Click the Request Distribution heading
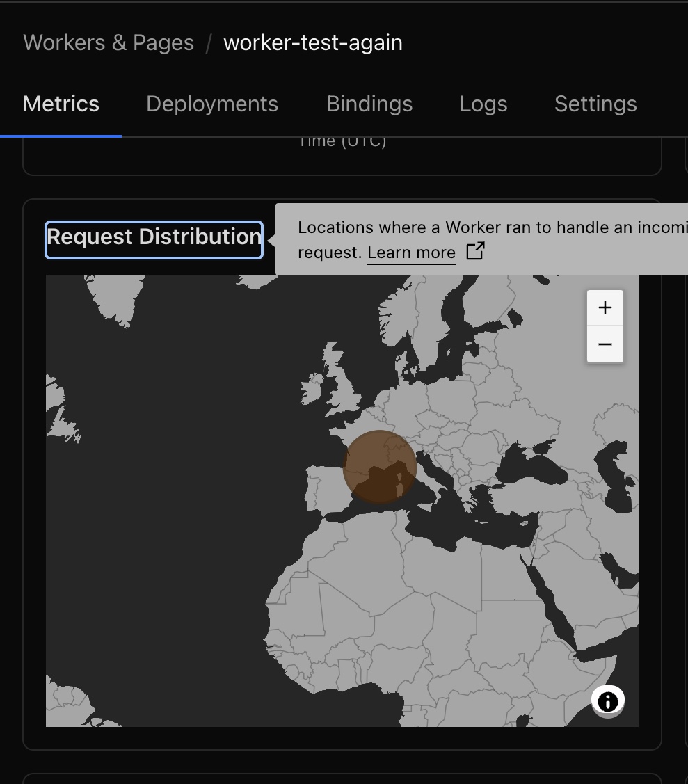 coord(154,240)
